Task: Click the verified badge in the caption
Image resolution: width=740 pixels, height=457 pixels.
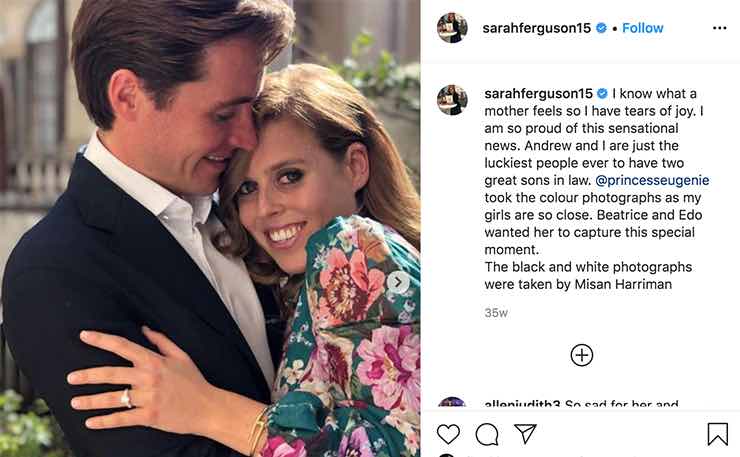Action: [x=602, y=93]
